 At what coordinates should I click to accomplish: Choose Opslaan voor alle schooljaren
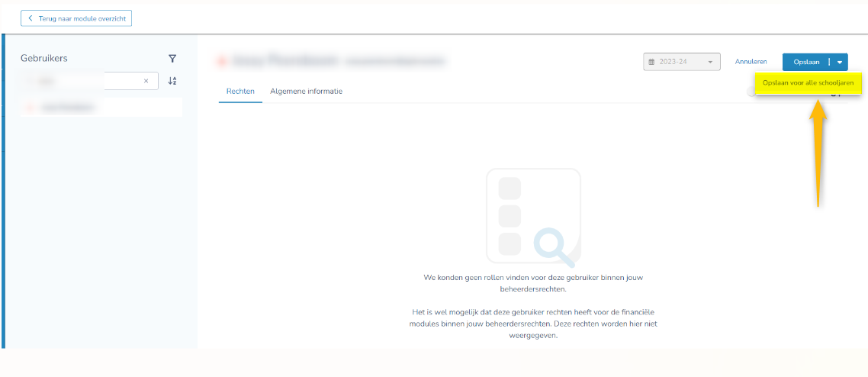click(808, 82)
